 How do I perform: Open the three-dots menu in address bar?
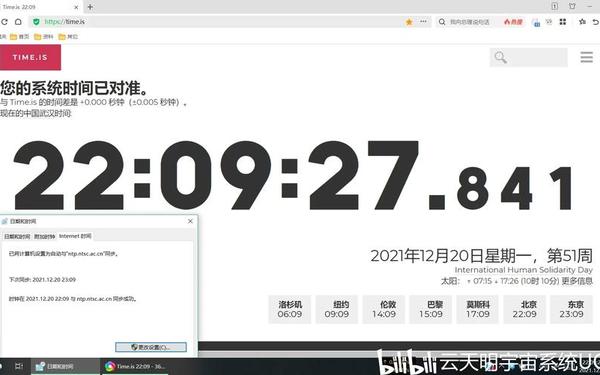(423, 21)
